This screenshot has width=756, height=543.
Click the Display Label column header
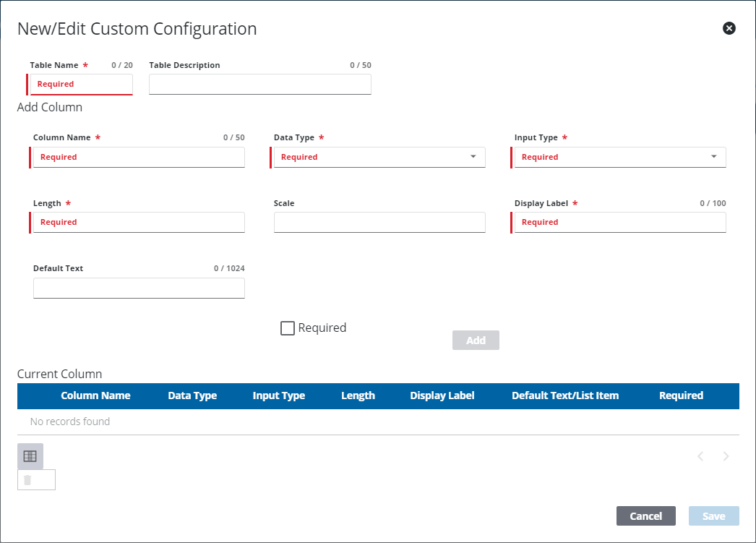442,396
